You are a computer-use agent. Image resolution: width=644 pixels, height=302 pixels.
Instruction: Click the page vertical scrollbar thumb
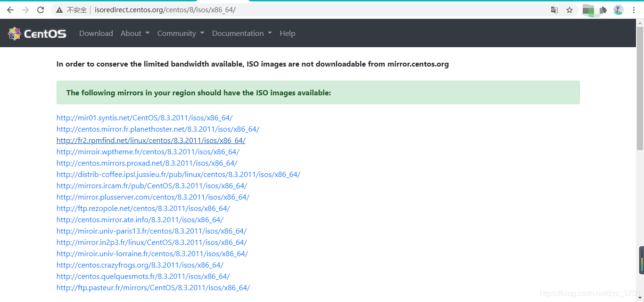point(640,87)
